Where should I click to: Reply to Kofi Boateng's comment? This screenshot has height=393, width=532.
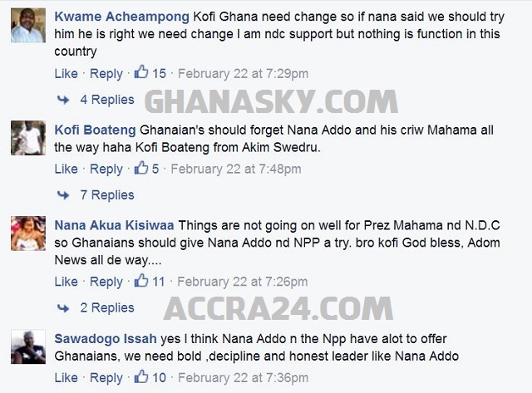[106, 169]
